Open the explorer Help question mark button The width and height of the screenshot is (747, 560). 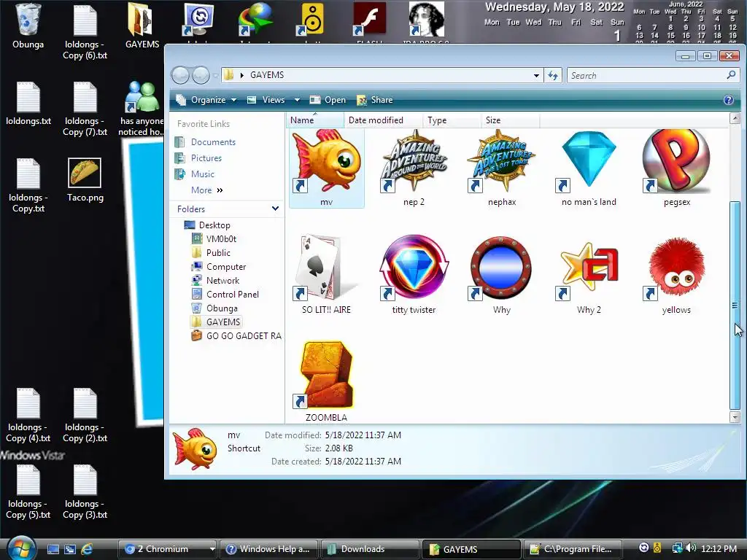coord(729,100)
